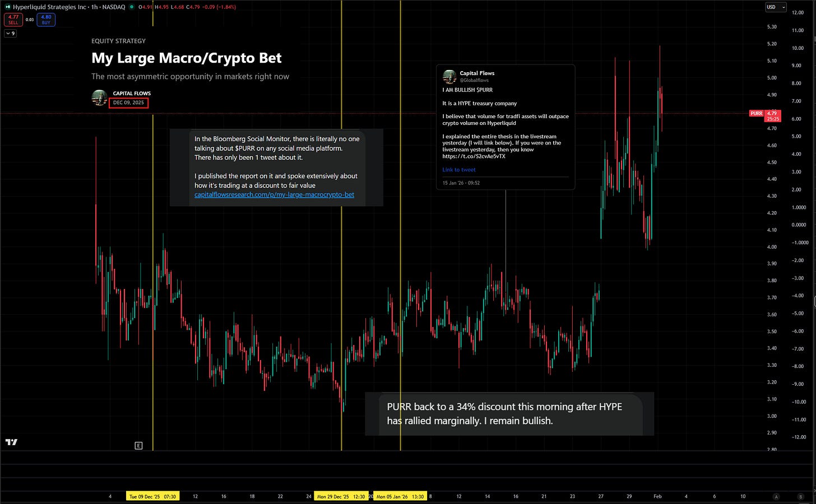Click the 4.80 BUY button
The width and height of the screenshot is (816, 504).
point(46,20)
